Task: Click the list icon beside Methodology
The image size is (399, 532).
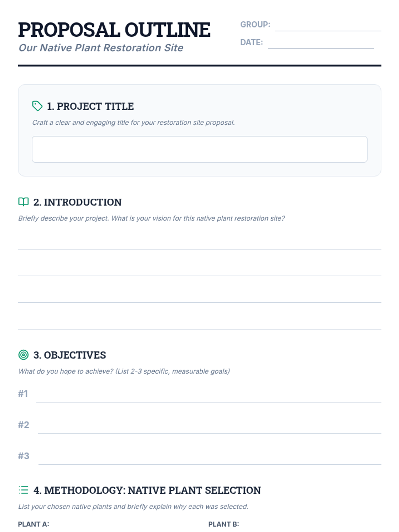Action: 23,490
